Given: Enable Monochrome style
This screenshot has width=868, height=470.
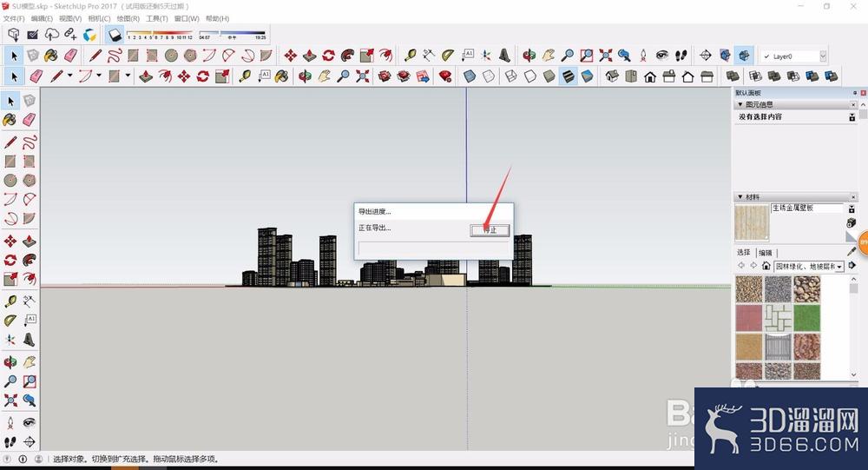Looking at the screenshot, I should click(x=587, y=76).
